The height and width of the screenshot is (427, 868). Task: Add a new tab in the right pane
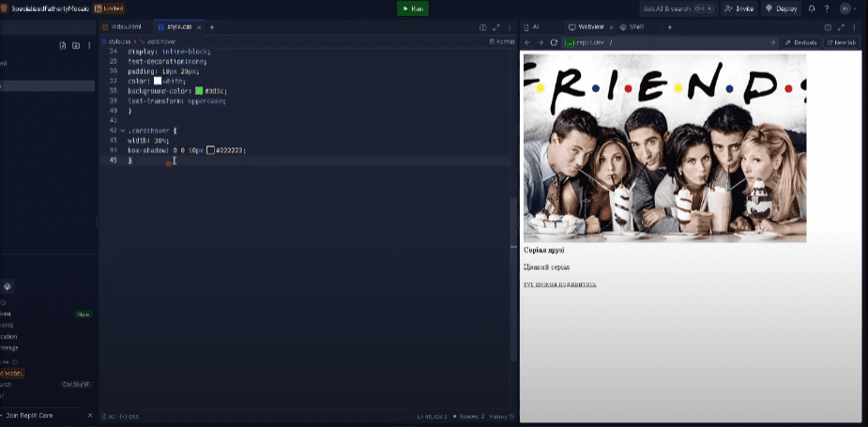(x=669, y=27)
